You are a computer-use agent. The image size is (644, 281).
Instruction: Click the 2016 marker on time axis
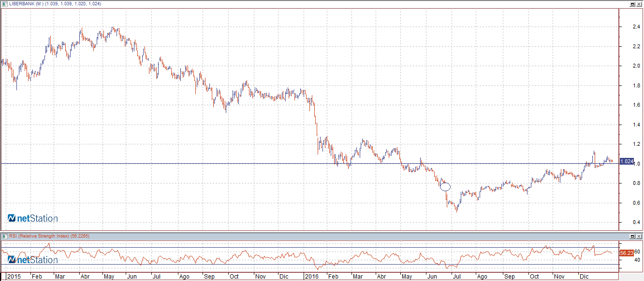(x=311, y=277)
